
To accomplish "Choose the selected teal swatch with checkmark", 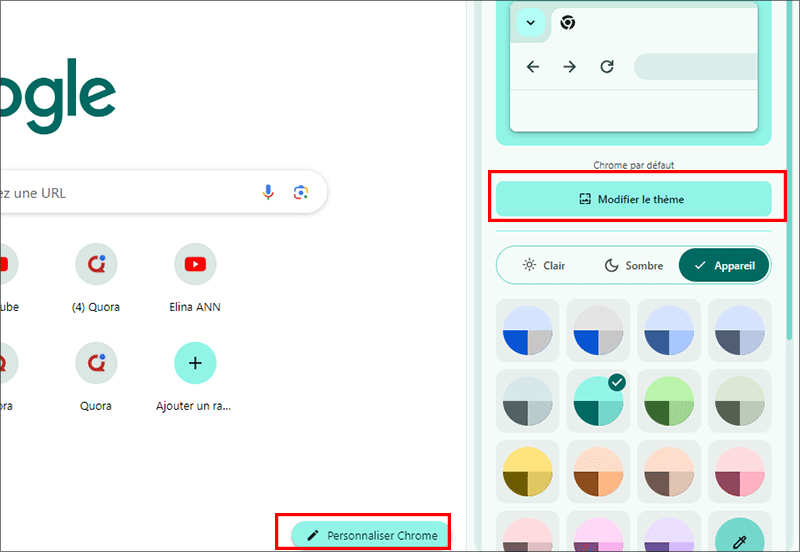I will pyautogui.click(x=598, y=401).
